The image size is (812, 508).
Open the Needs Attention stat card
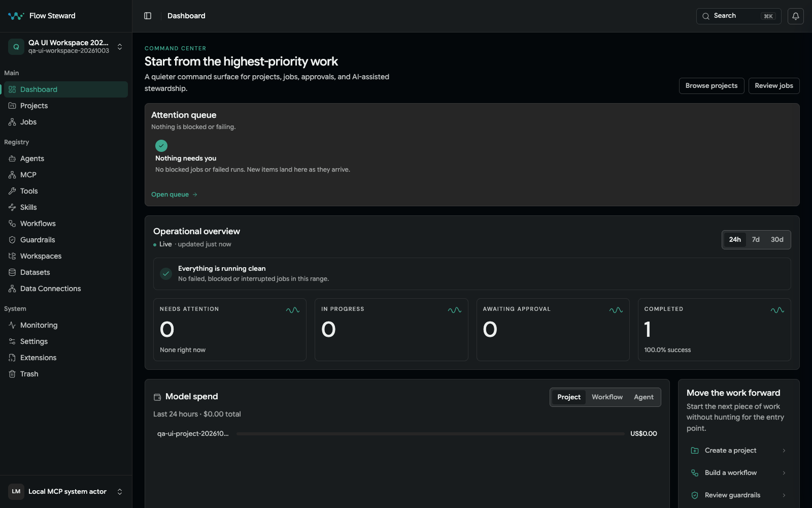(230, 330)
